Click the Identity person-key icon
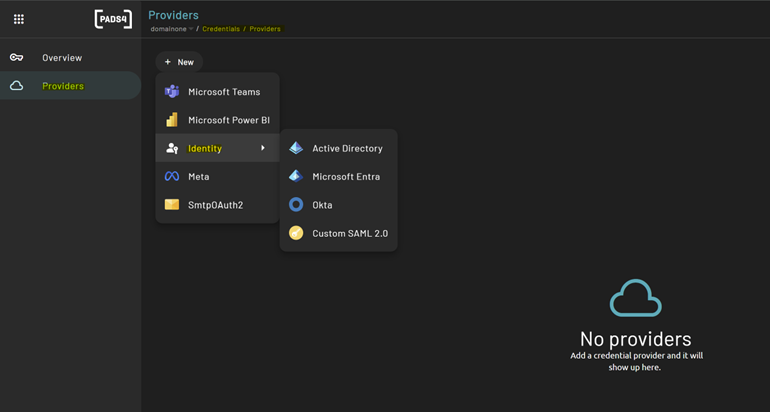The width and height of the screenshot is (770, 412). [172, 148]
